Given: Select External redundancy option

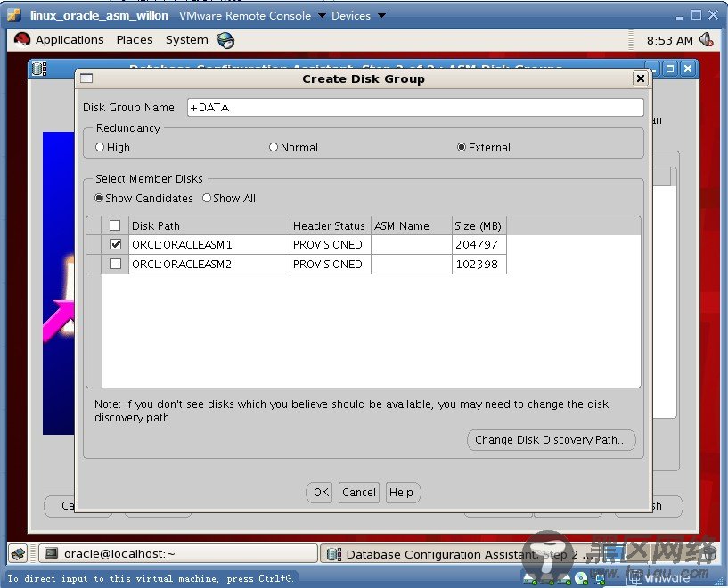Looking at the screenshot, I should [x=484, y=148].
